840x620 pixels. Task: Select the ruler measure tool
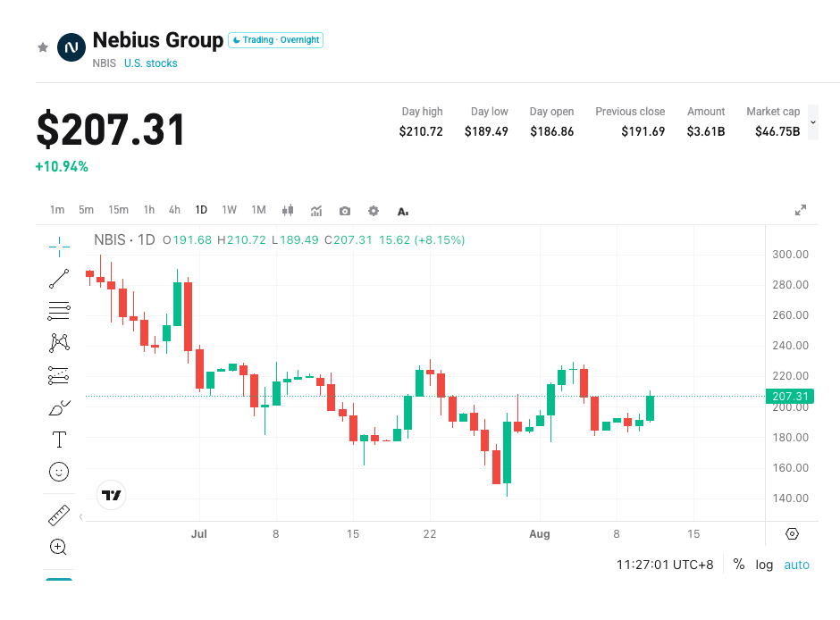click(59, 515)
